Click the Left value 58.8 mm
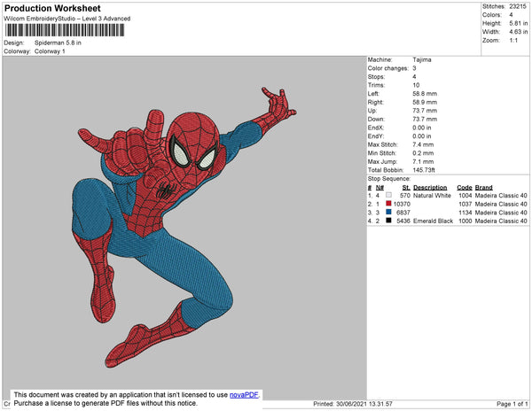Viewport: 532px width, 411px height. (425, 94)
